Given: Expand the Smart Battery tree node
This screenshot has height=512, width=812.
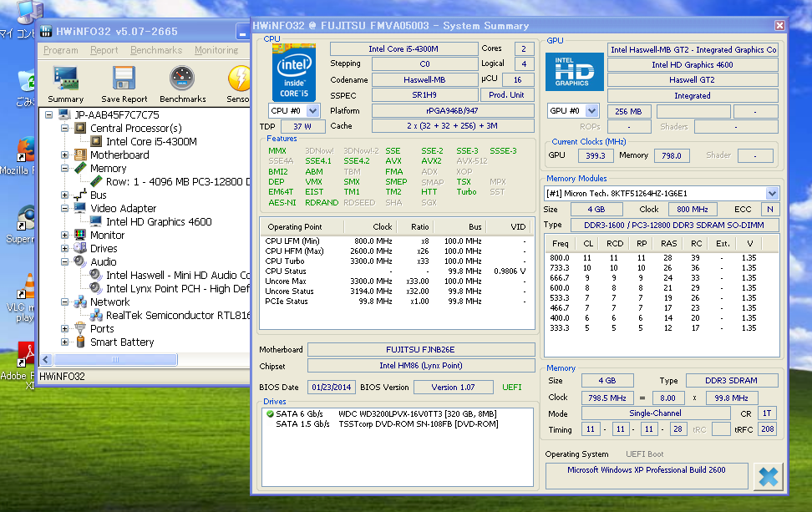Looking at the screenshot, I should pyautogui.click(x=65, y=342).
